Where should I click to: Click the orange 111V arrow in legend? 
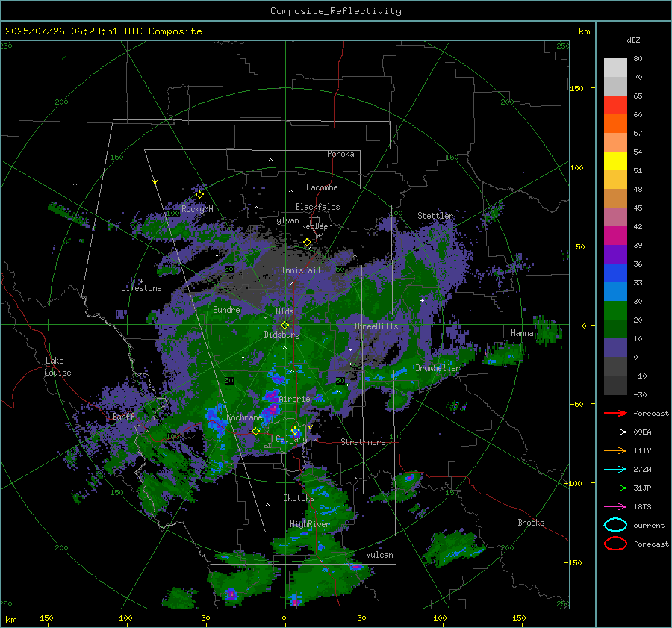(615, 450)
